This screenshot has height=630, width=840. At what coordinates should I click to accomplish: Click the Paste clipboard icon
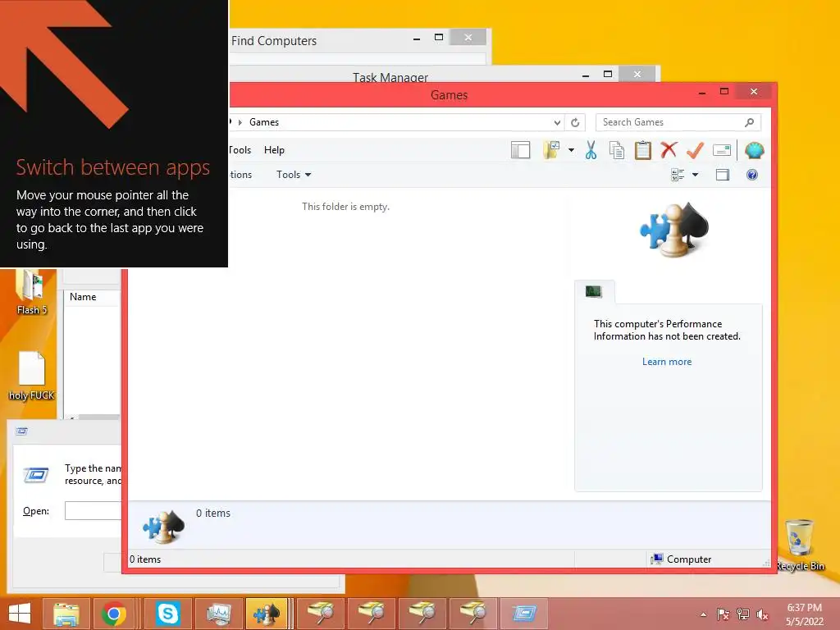point(643,151)
